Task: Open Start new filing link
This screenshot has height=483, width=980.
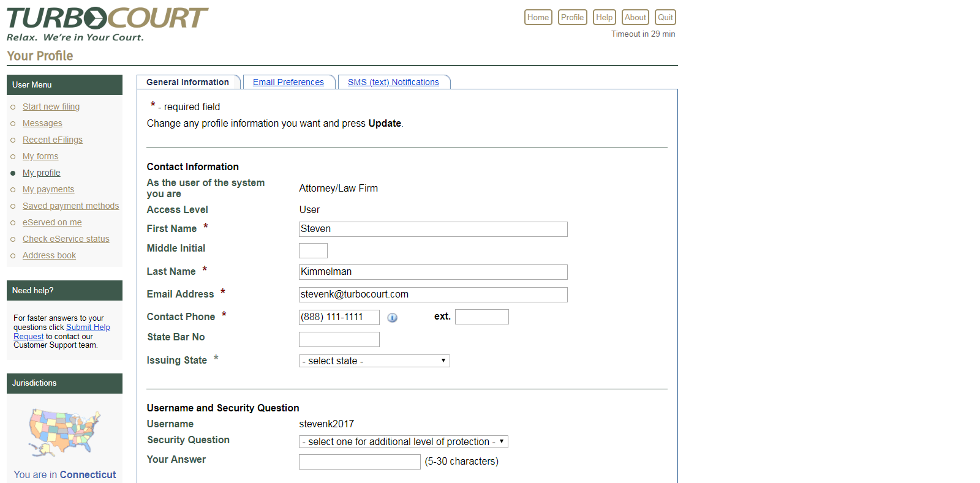Action: tap(51, 107)
